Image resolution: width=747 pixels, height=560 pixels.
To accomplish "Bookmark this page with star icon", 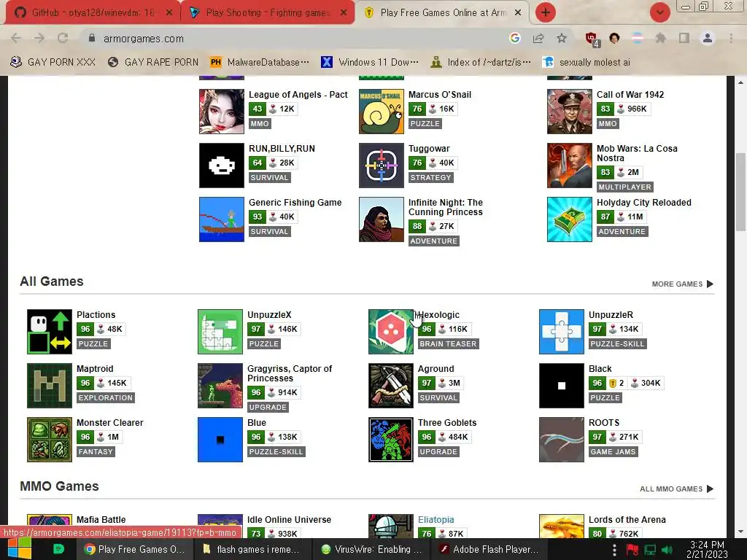I will [562, 38].
